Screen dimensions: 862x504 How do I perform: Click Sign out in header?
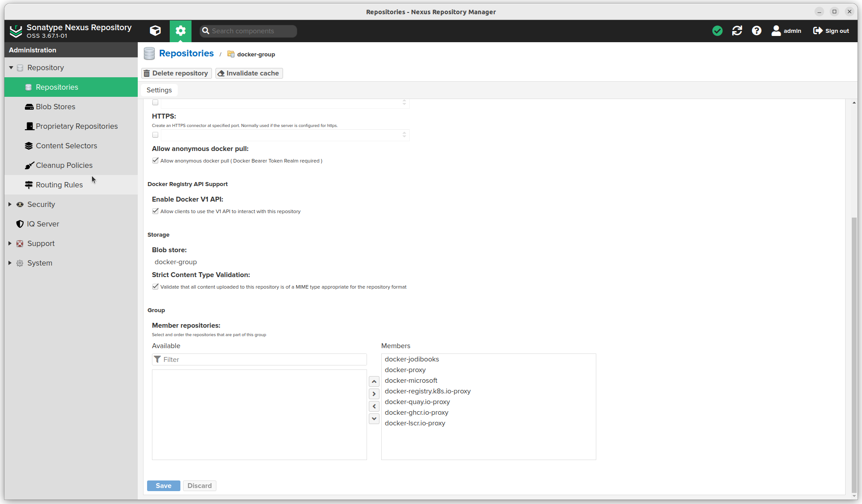click(x=831, y=31)
